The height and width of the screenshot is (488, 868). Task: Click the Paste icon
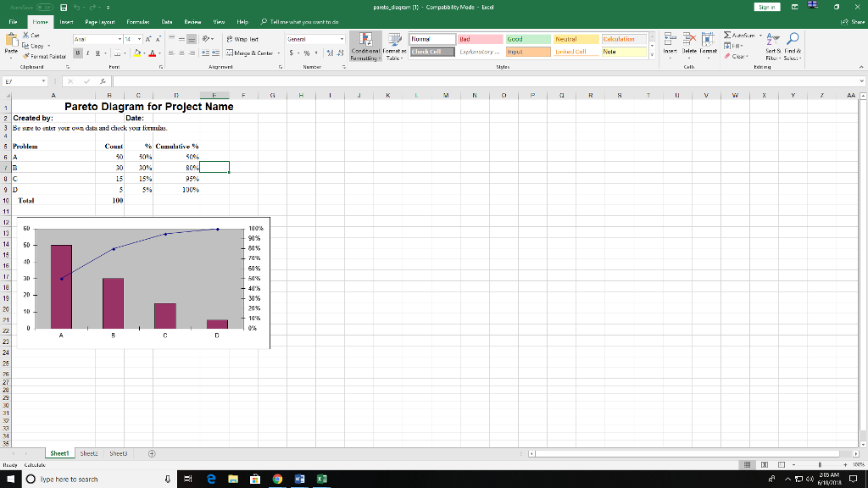point(11,41)
